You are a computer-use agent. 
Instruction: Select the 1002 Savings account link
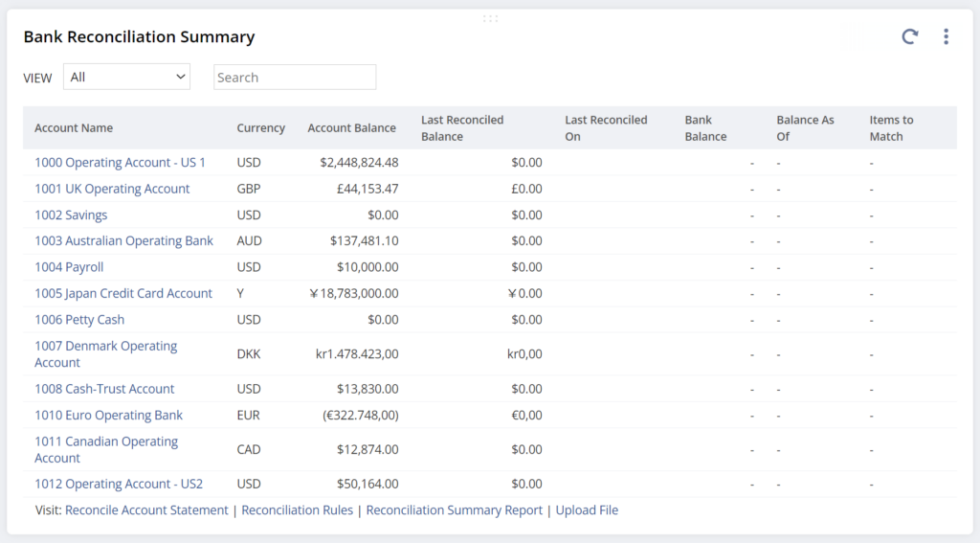click(x=71, y=215)
